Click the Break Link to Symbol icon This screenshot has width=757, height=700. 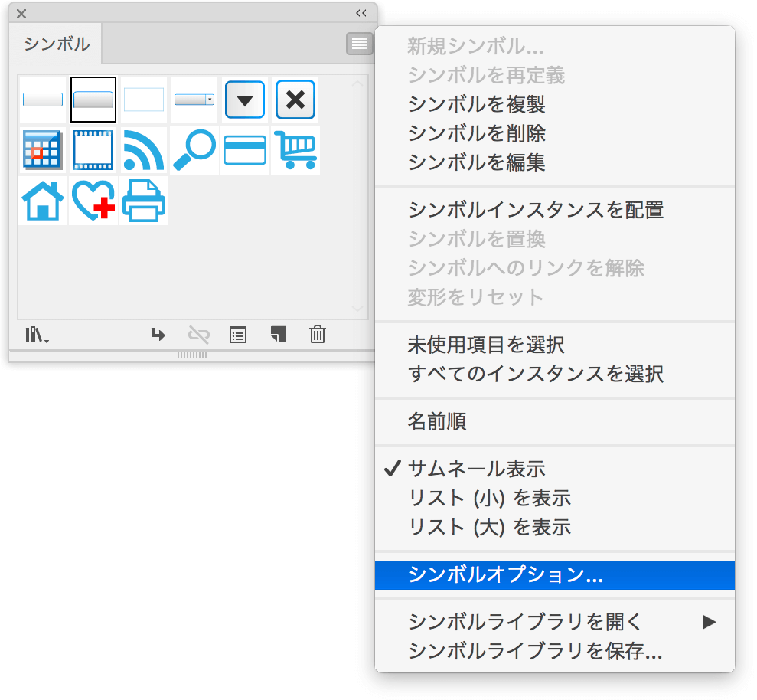tap(198, 334)
